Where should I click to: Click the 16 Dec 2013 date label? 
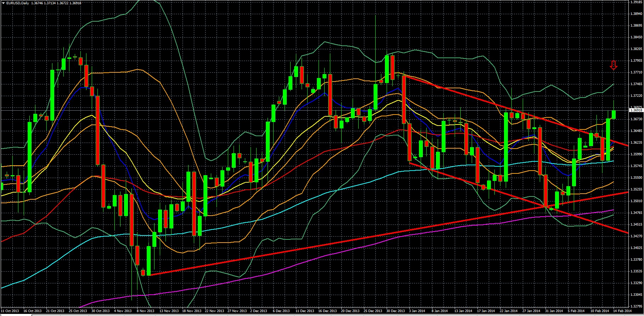click(327, 311)
